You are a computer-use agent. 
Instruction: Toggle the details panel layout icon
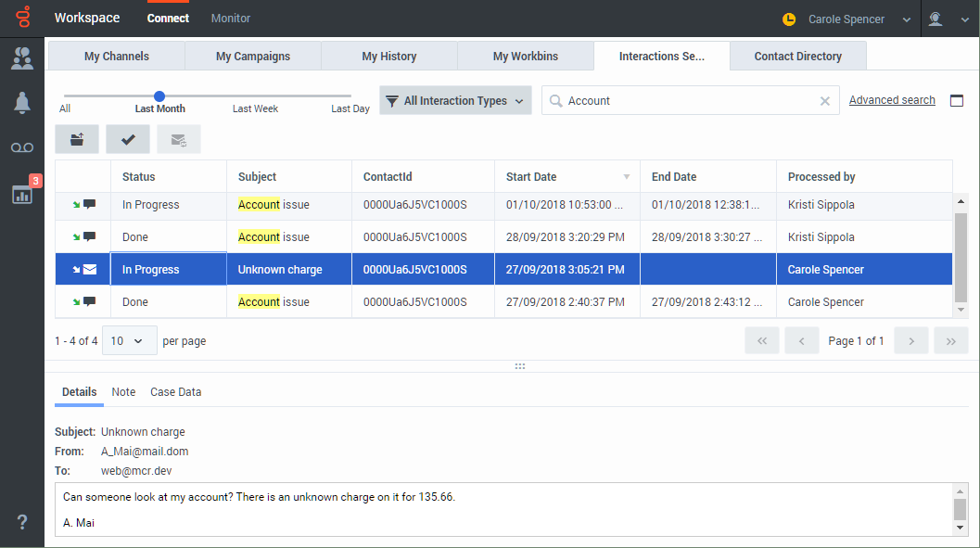click(x=957, y=100)
